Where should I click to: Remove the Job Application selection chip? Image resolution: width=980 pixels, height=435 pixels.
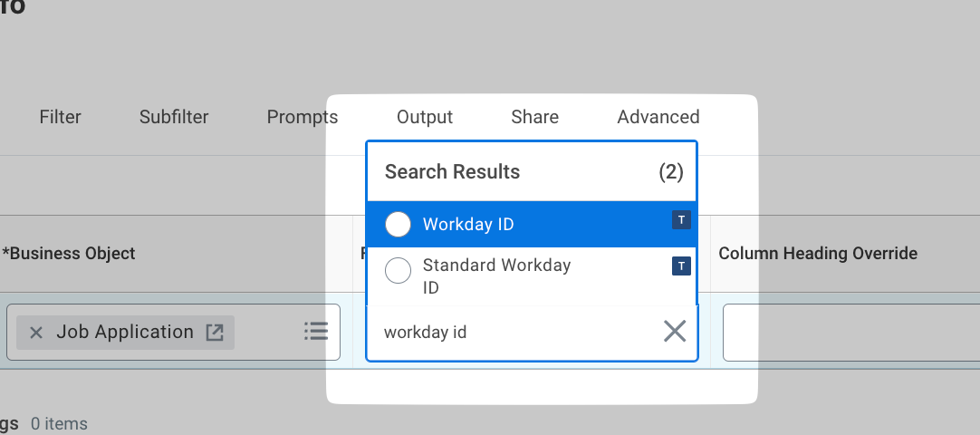(x=36, y=333)
